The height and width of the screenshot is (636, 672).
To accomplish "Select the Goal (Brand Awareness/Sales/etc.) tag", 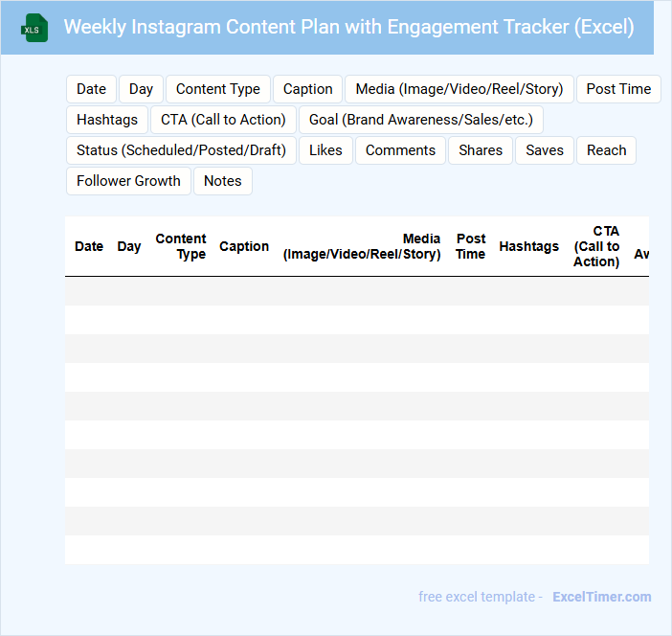I will tap(421, 120).
